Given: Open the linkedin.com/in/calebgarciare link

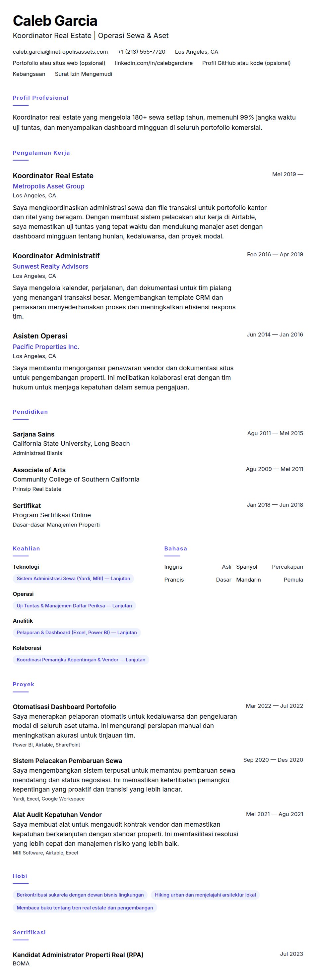Looking at the screenshot, I should coord(154,63).
